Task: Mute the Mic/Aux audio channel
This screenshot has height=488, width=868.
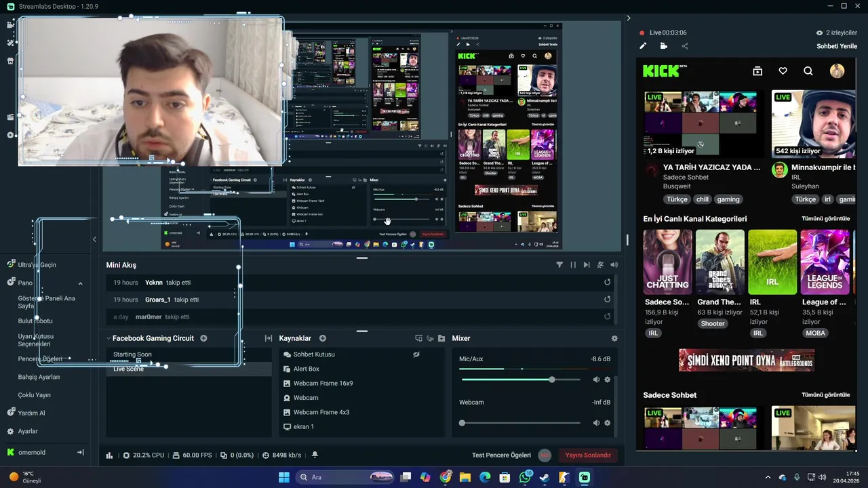Action: pos(596,380)
